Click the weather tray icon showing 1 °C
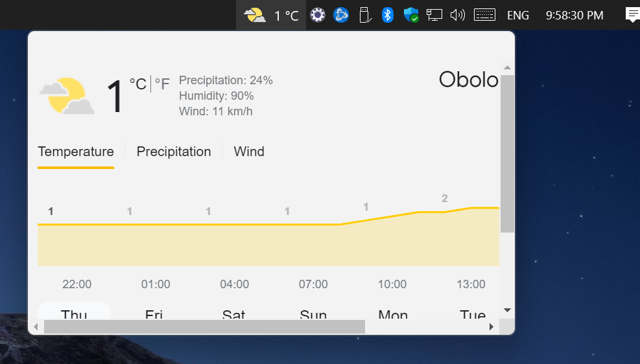Screen dimensions: 640x364 click(x=271, y=15)
